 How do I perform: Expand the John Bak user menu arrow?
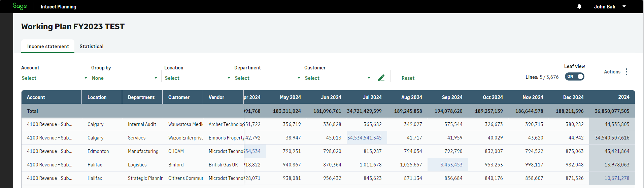pos(624,6)
